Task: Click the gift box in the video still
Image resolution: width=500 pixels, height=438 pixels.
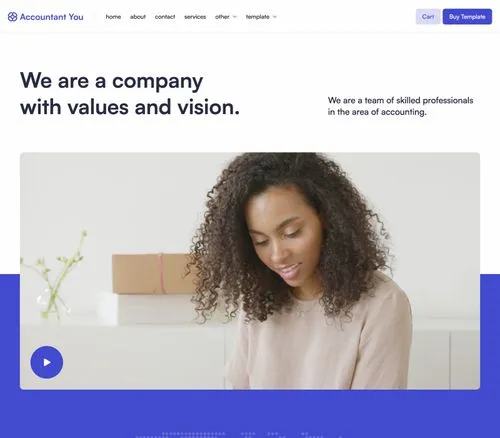Action: tap(153, 273)
